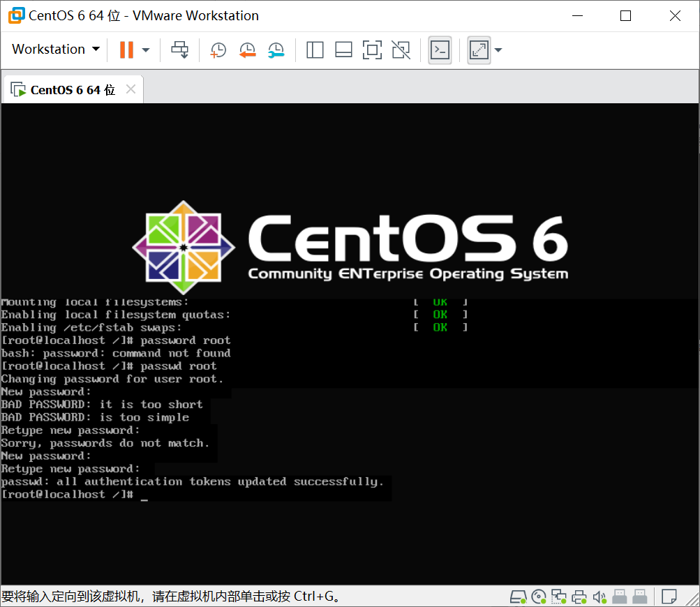Enter full screen mode

(x=479, y=50)
